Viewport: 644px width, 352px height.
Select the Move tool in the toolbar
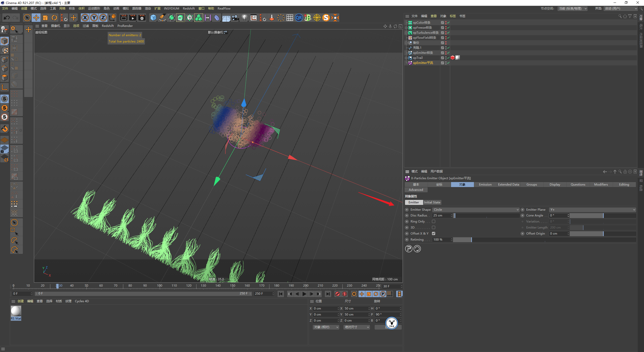coord(36,18)
